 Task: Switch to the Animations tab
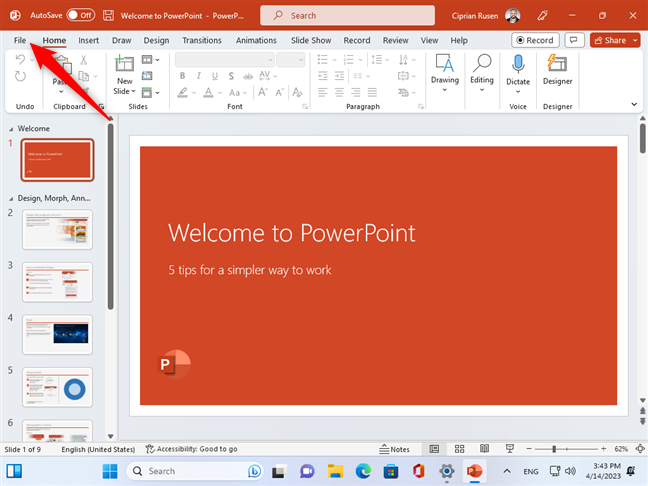pos(256,40)
